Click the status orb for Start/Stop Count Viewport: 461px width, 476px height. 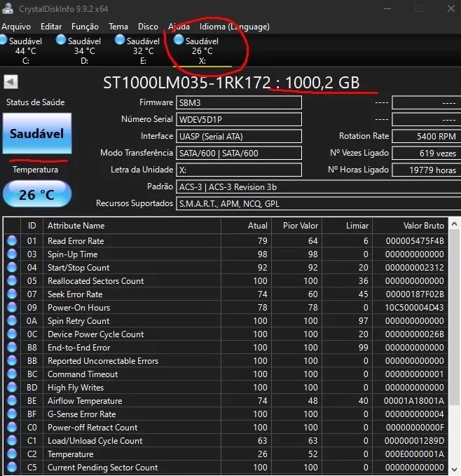coord(12,267)
